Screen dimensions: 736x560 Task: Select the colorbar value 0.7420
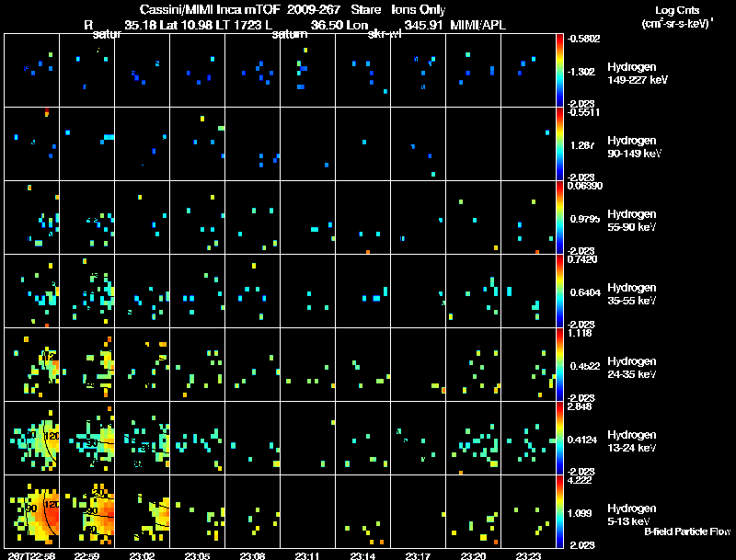(x=582, y=259)
